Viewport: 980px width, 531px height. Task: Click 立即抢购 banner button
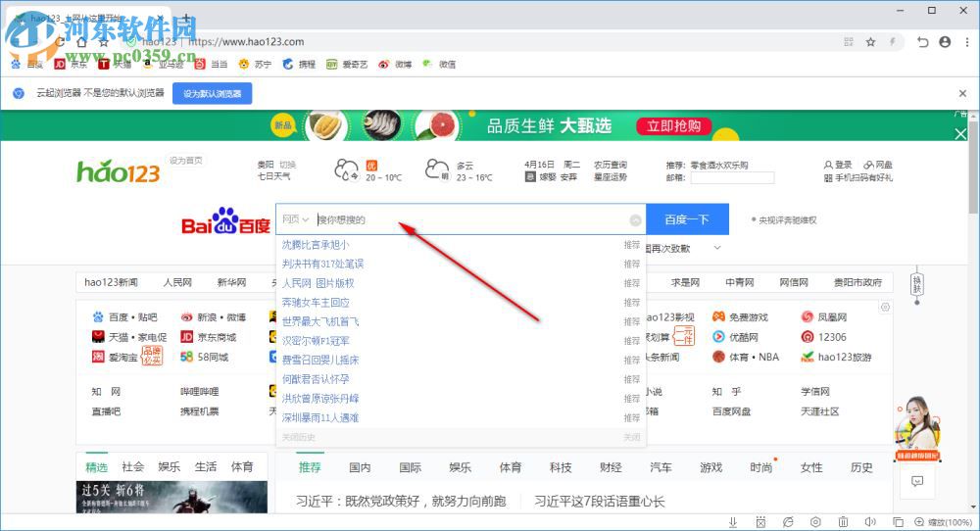pyautogui.click(x=674, y=125)
